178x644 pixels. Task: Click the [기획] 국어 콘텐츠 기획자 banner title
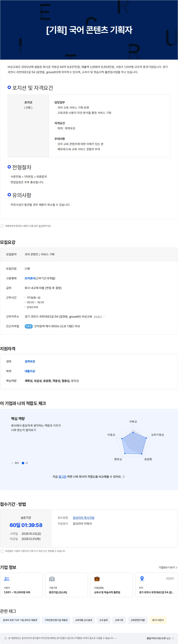pos(89,30)
